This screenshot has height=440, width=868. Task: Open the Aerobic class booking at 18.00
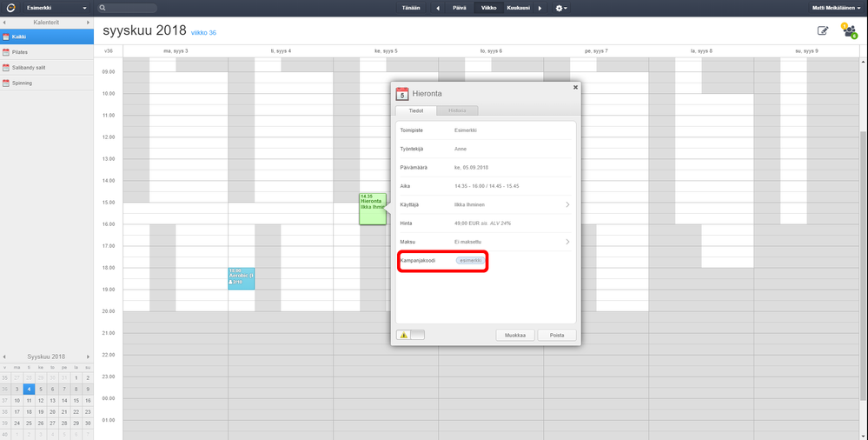242,279
